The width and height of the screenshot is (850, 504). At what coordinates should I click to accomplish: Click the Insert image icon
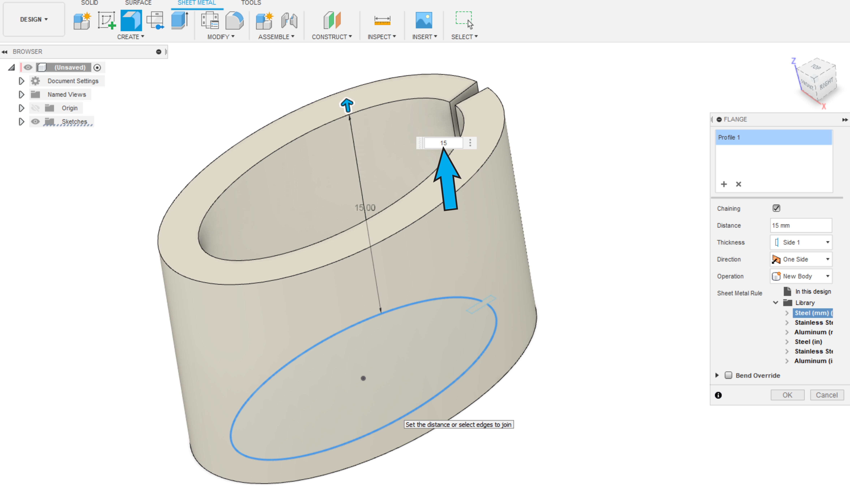[424, 20]
